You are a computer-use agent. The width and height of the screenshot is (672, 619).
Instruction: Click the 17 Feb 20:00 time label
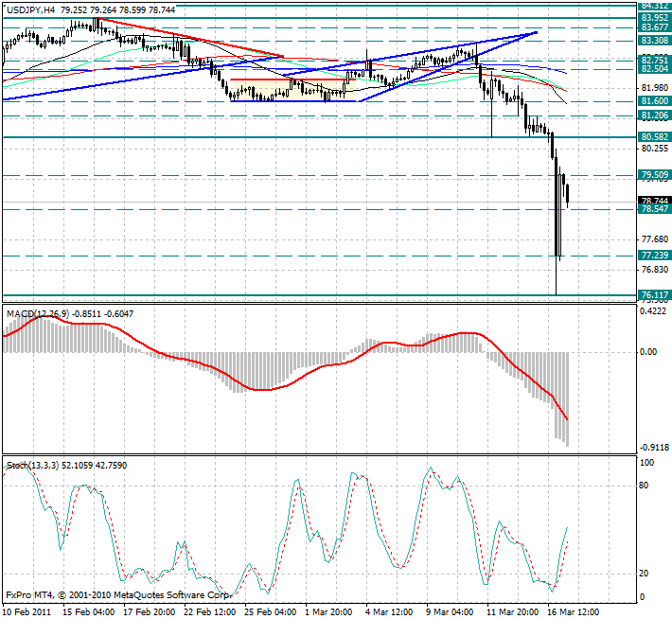(150, 612)
